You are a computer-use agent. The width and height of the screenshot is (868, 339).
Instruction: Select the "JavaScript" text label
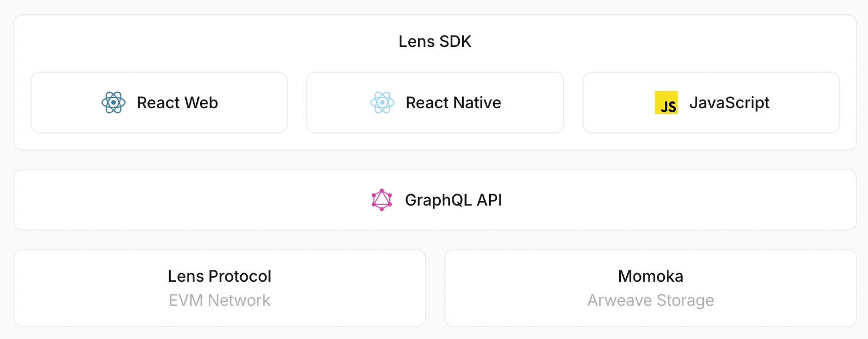(x=729, y=103)
